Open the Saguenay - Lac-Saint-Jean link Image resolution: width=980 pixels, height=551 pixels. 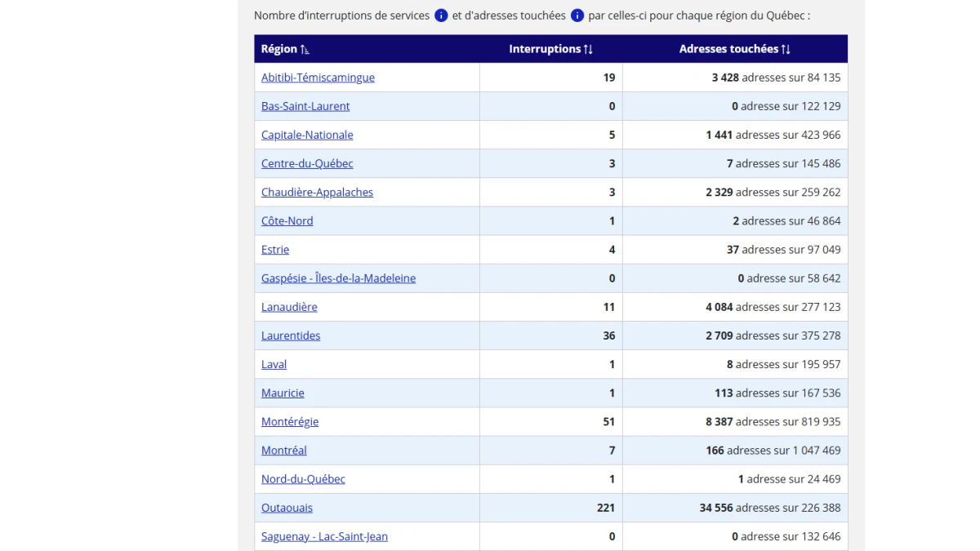tap(324, 536)
